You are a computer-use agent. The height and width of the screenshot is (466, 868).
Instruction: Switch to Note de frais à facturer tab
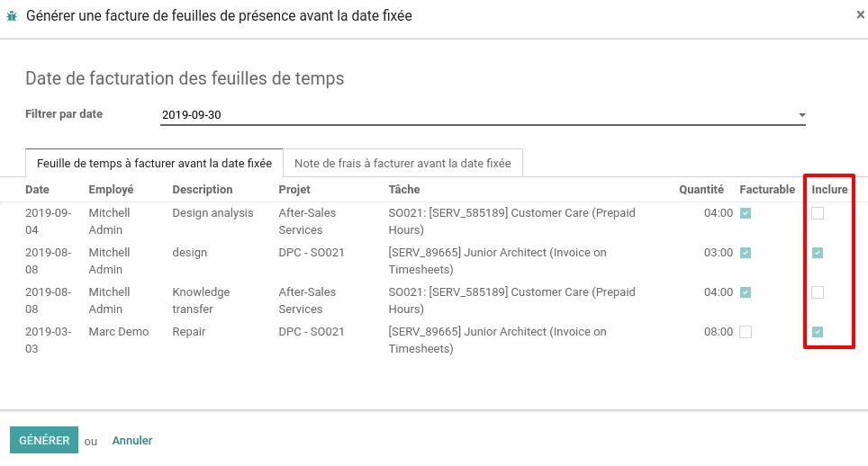(402, 163)
